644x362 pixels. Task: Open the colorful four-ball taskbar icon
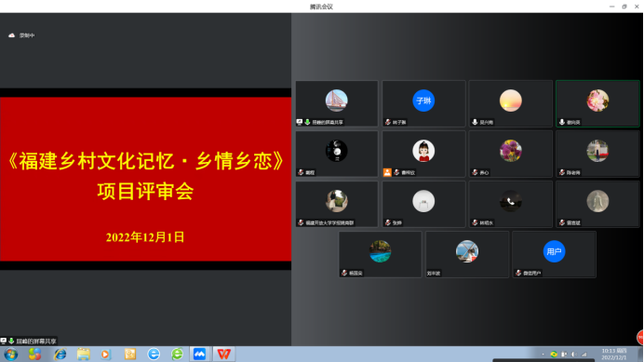point(35,355)
